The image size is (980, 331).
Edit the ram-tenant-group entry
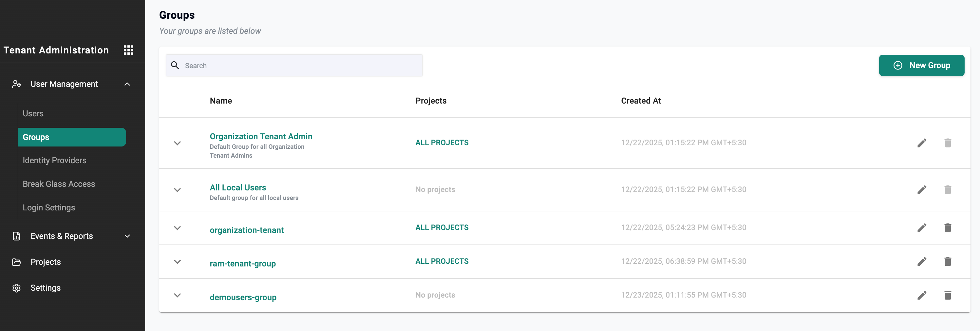click(x=921, y=262)
